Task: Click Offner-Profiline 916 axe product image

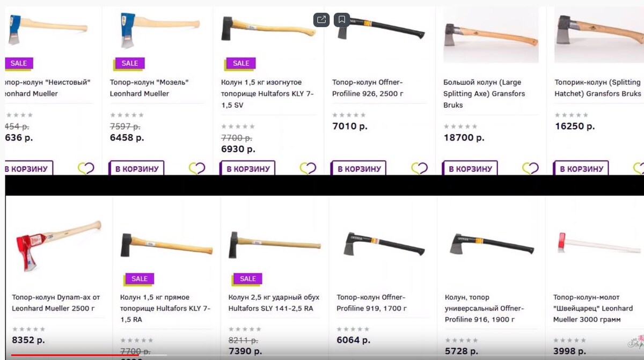Action: [492, 245]
